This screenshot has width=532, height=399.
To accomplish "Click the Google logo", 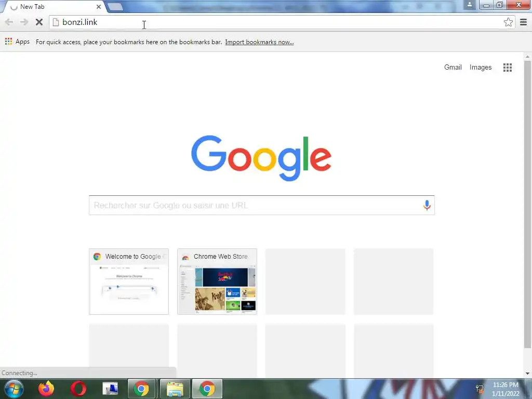I will coord(261,158).
